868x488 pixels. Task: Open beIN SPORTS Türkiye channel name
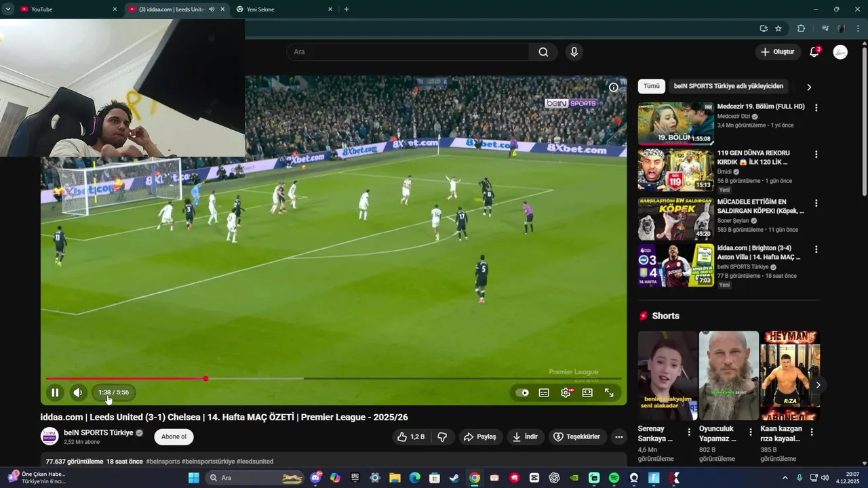pos(98,432)
